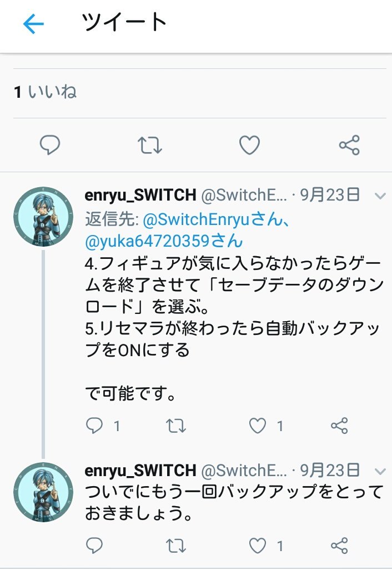Reply to the main tweet at top

click(50, 144)
